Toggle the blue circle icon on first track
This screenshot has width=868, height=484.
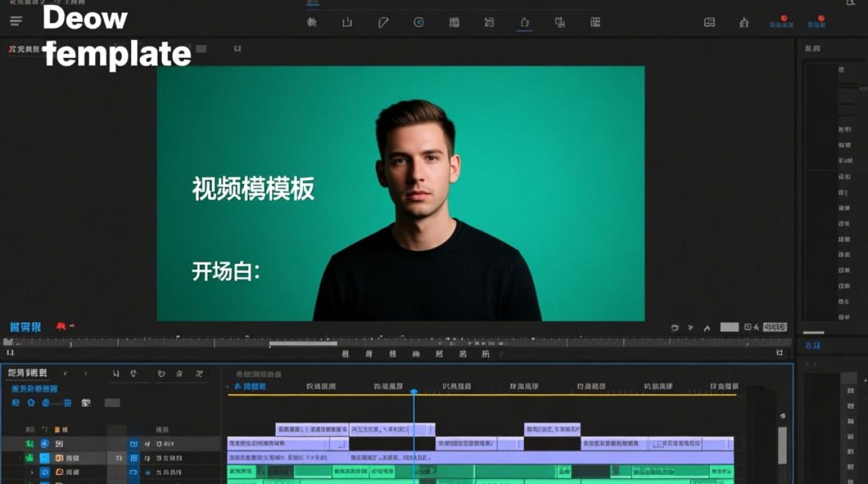pos(45,444)
